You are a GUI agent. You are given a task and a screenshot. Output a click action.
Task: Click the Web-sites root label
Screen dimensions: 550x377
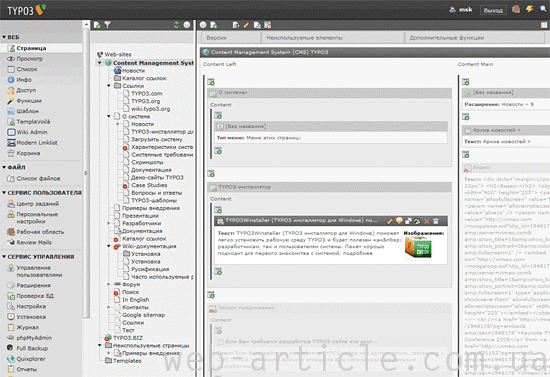(118, 54)
